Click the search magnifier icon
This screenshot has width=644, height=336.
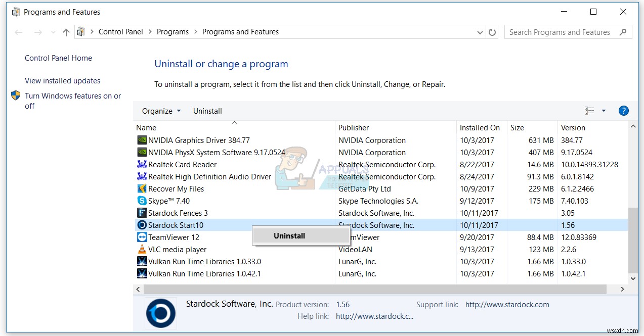(624, 32)
